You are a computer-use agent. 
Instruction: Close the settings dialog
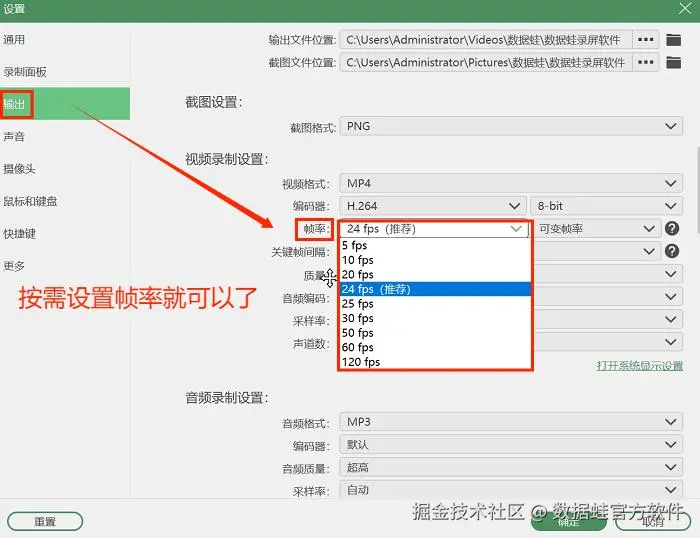(x=685, y=8)
